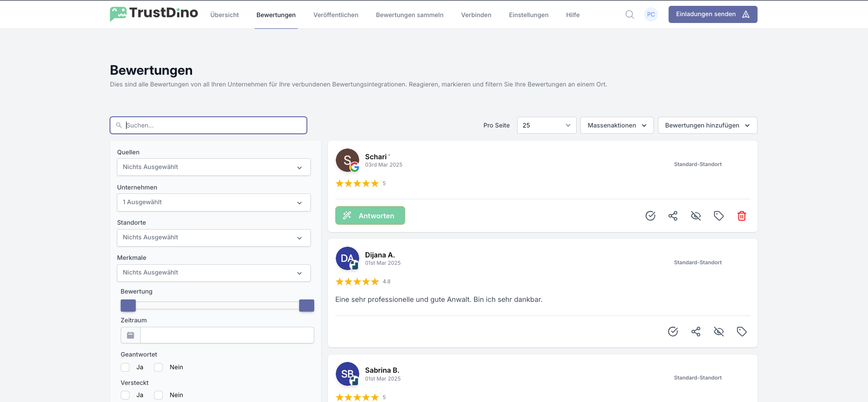Click the Antworten button
Viewport: 868px width, 402px height.
tap(370, 215)
